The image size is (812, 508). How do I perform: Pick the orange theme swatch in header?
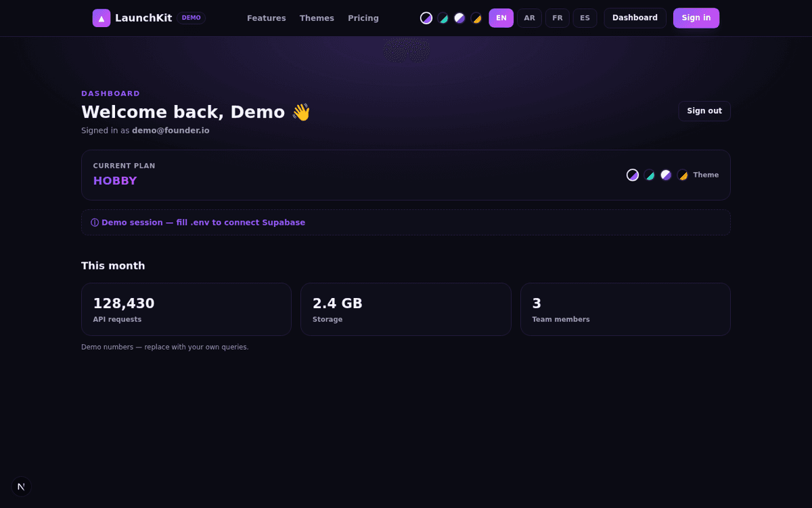pyautogui.click(x=476, y=18)
